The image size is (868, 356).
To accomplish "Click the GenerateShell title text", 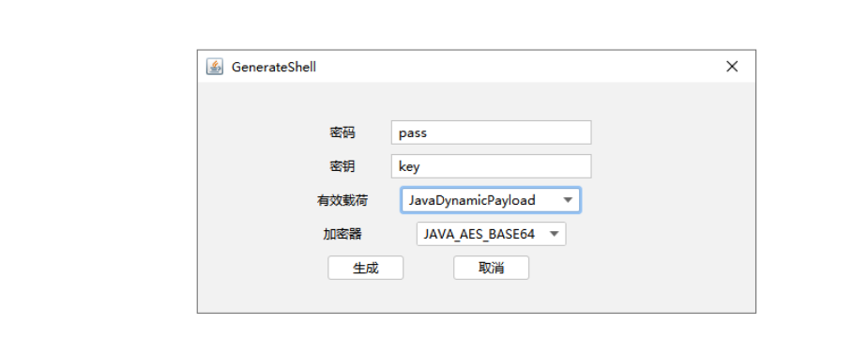I will point(273,67).
